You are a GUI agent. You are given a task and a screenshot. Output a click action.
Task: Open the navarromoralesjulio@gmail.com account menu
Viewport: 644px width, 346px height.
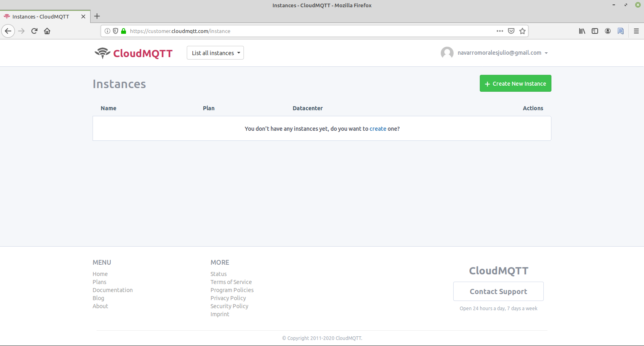coord(503,53)
